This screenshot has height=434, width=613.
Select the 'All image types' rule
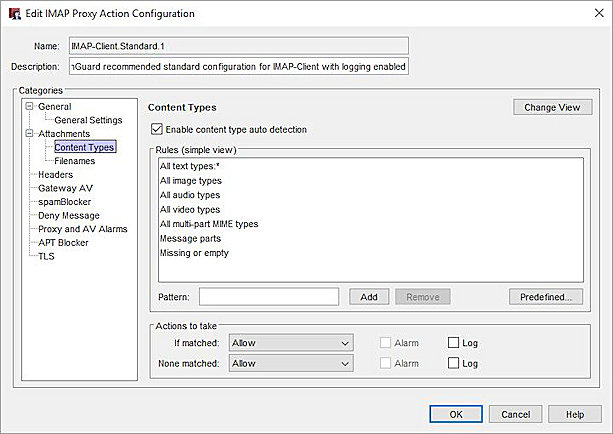tap(190, 181)
